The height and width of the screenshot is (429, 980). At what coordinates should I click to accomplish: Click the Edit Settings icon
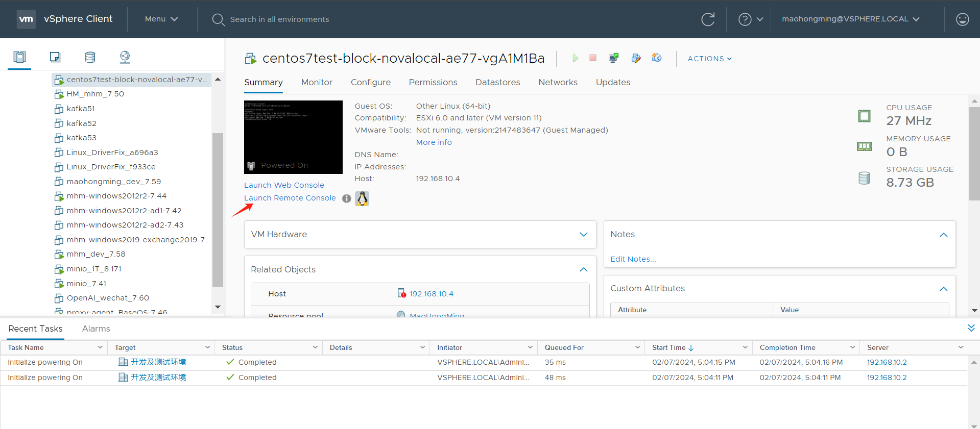tap(636, 58)
